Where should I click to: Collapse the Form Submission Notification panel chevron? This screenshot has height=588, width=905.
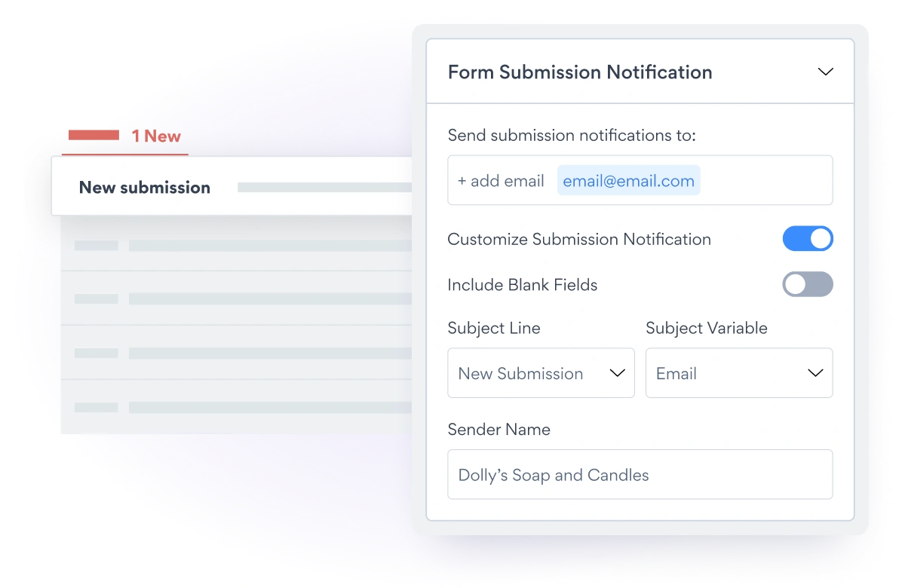click(825, 72)
